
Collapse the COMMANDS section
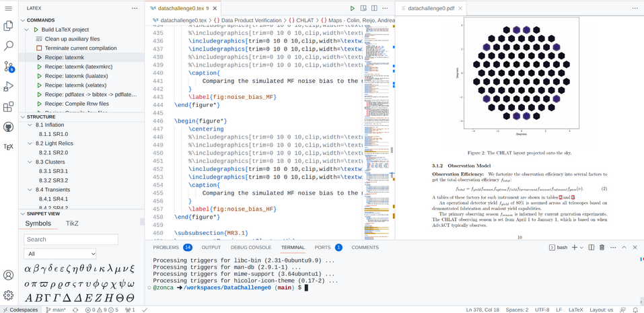pos(40,20)
